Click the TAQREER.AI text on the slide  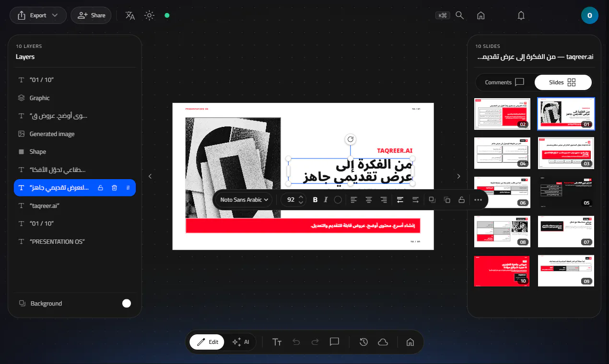coord(395,150)
